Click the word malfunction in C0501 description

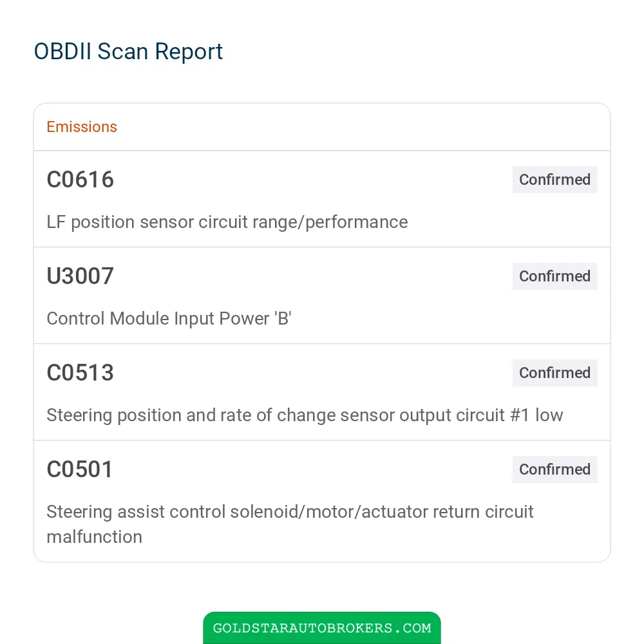pyautogui.click(x=95, y=537)
